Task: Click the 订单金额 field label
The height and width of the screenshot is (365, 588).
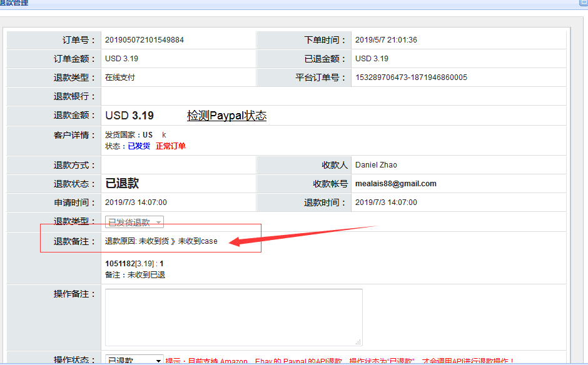Action: click(74, 59)
